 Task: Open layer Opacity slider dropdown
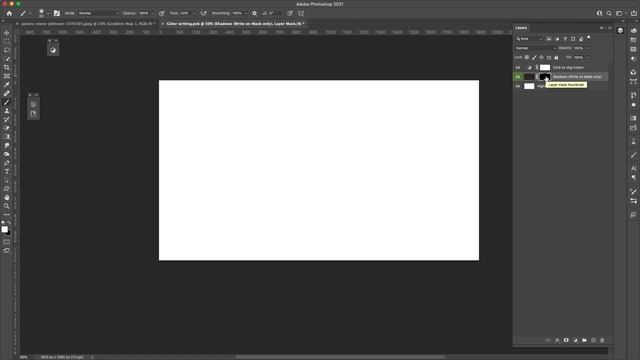tap(587, 48)
